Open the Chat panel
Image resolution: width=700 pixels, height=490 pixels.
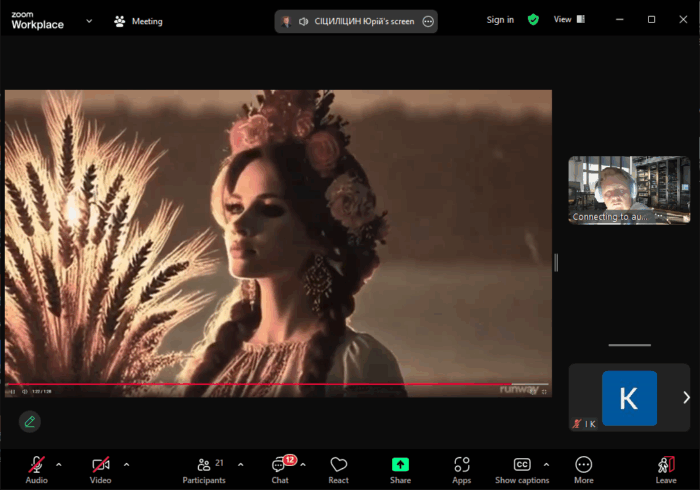(280, 466)
